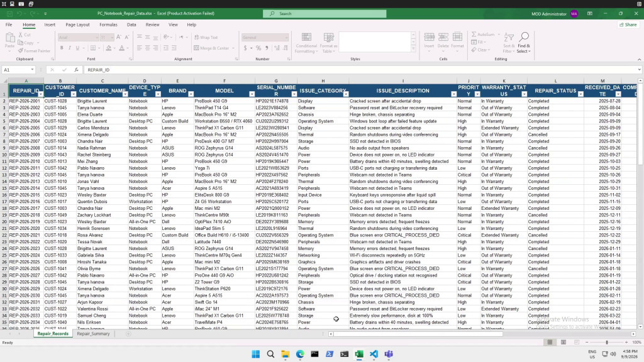Viewport: 644px width, 362px height.
Task: Click the percent style icon
Action: (258, 48)
